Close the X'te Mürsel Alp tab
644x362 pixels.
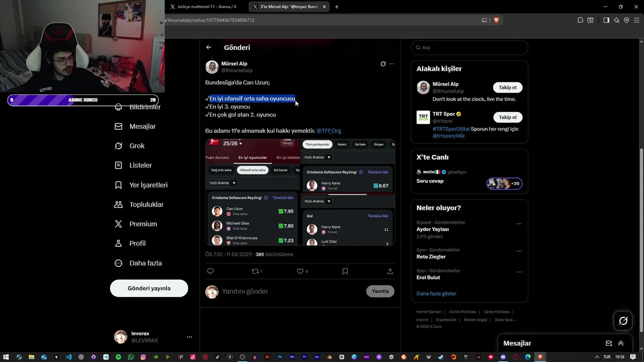[325, 7]
